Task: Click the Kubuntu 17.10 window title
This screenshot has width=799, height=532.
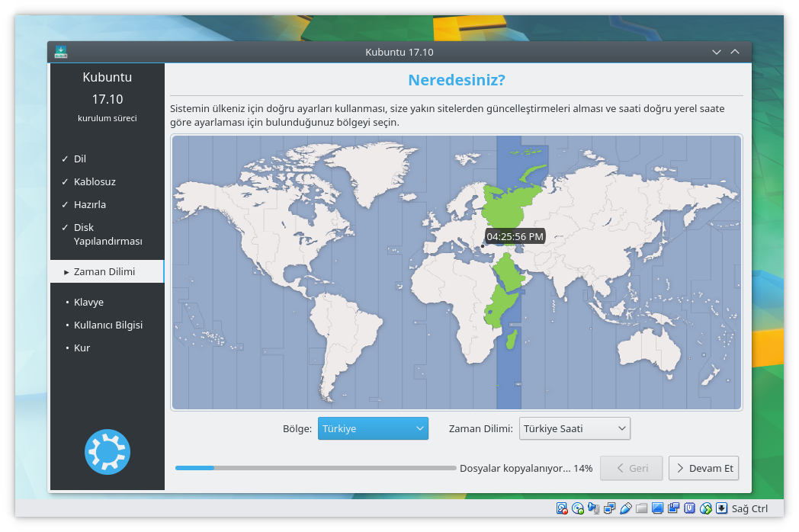Action: coord(399,52)
